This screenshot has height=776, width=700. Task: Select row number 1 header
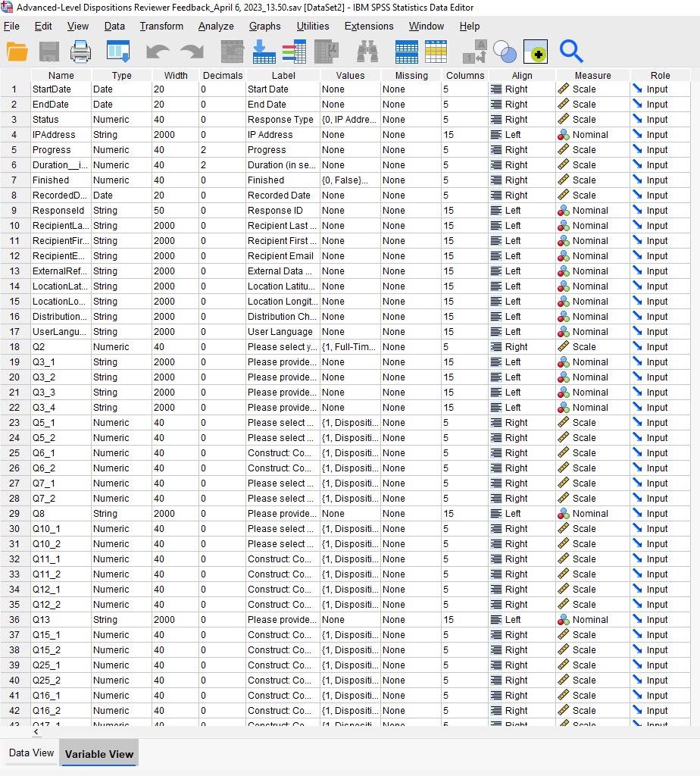(15, 89)
